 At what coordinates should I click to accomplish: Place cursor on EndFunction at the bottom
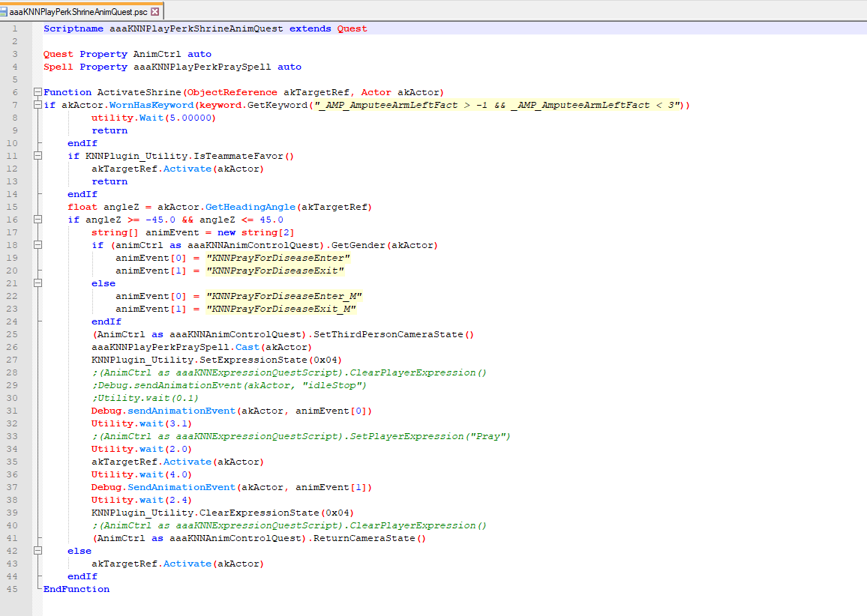pyautogui.click(x=76, y=589)
